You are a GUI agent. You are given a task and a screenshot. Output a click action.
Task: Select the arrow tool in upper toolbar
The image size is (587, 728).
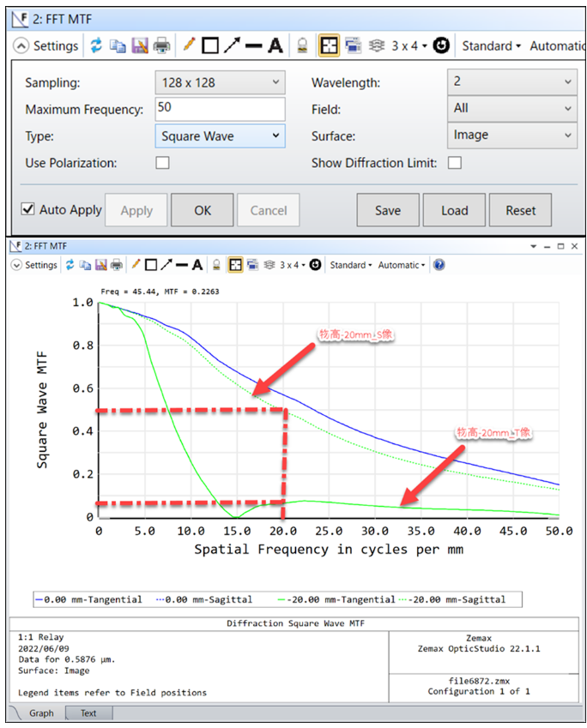click(232, 45)
